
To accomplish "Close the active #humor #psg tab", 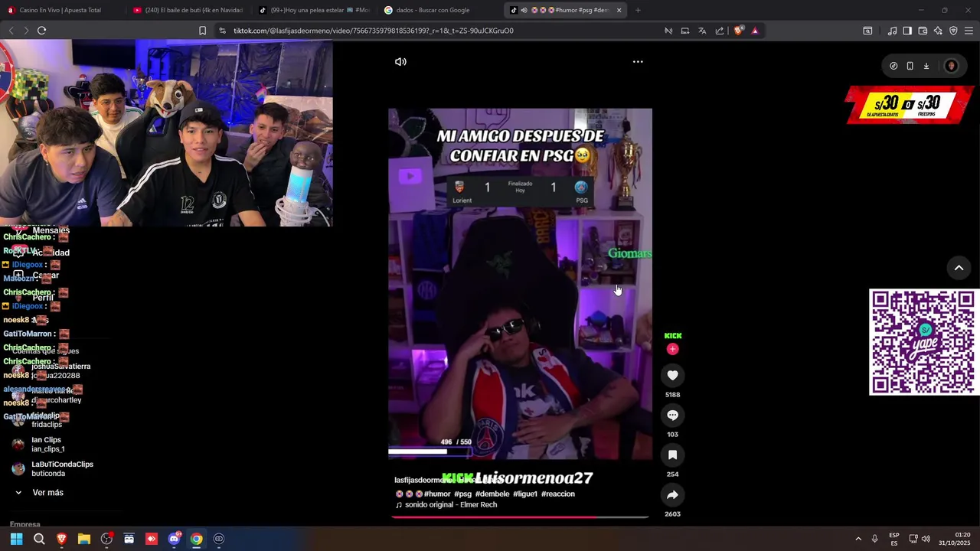I will click(x=619, y=10).
